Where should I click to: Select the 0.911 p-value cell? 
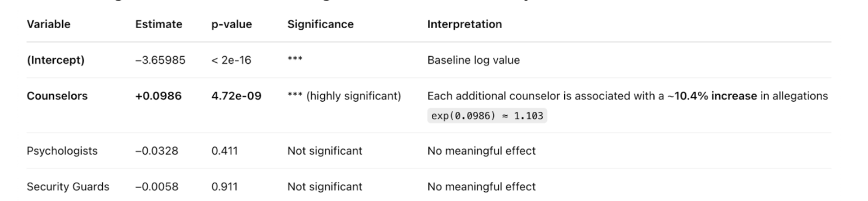pyautogui.click(x=224, y=186)
